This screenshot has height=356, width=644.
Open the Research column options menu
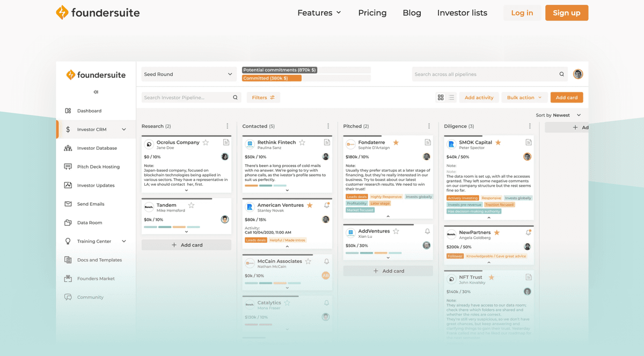[x=228, y=126]
